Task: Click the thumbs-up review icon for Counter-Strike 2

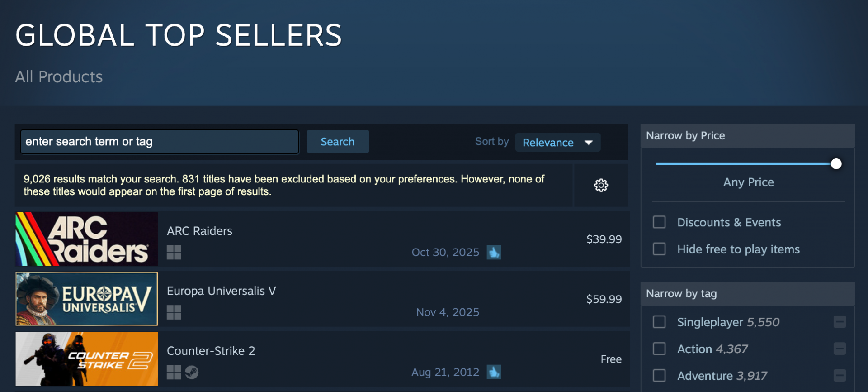Action: pyautogui.click(x=494, y=372)
